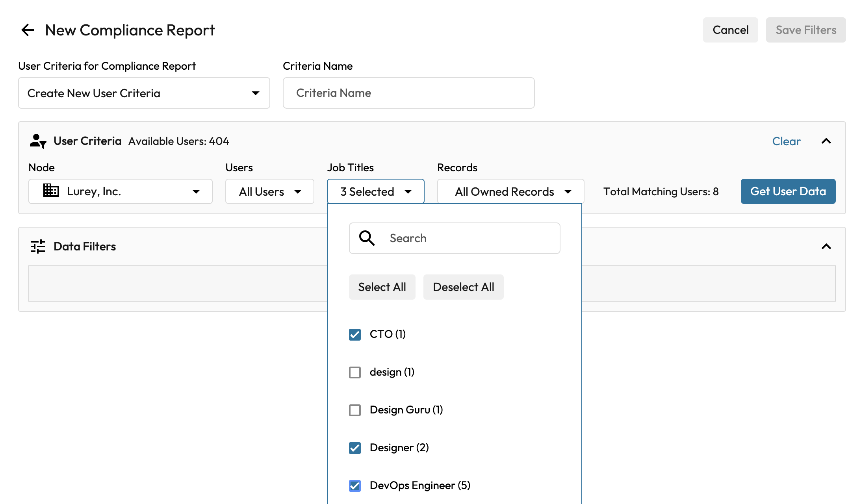Open the Create New User Criteria dropdown
861x504 pixels.
click(144, 93)
